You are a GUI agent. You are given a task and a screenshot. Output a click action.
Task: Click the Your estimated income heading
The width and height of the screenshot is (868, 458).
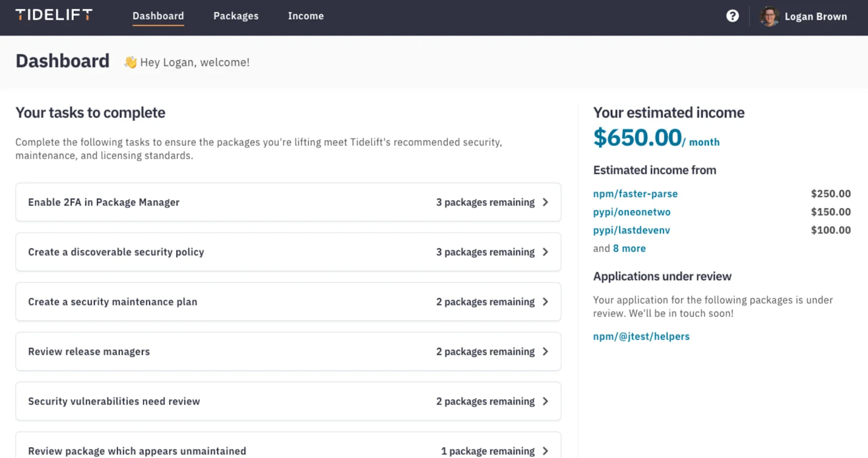coord(669,113)
